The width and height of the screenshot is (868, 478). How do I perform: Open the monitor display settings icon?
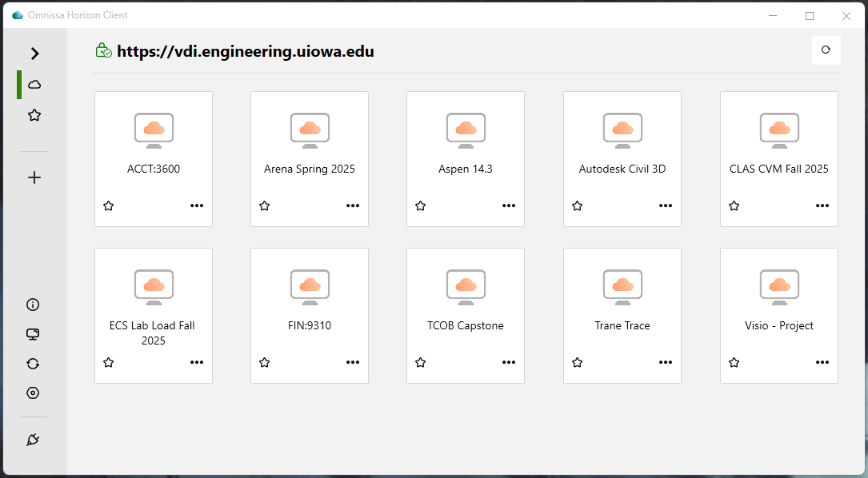33,334
